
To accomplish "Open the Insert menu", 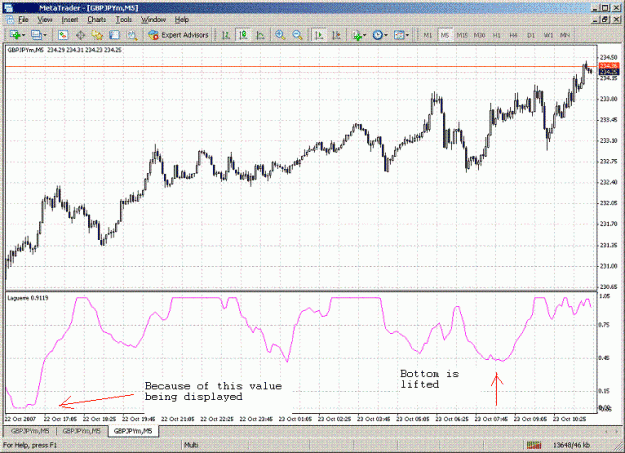I will coord(70,20).
